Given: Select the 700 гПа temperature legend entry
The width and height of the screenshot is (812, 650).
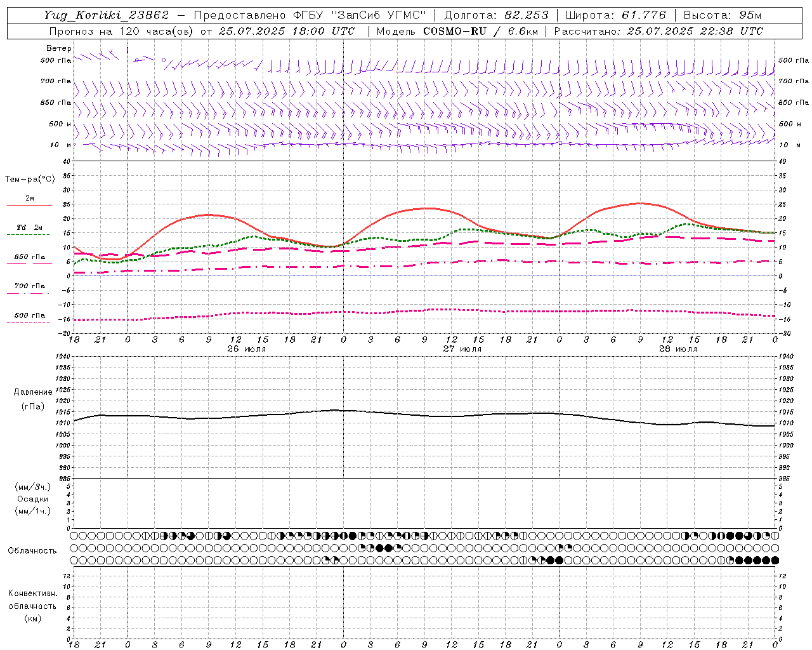Looking at the screenshot, I should pos(29,286).
